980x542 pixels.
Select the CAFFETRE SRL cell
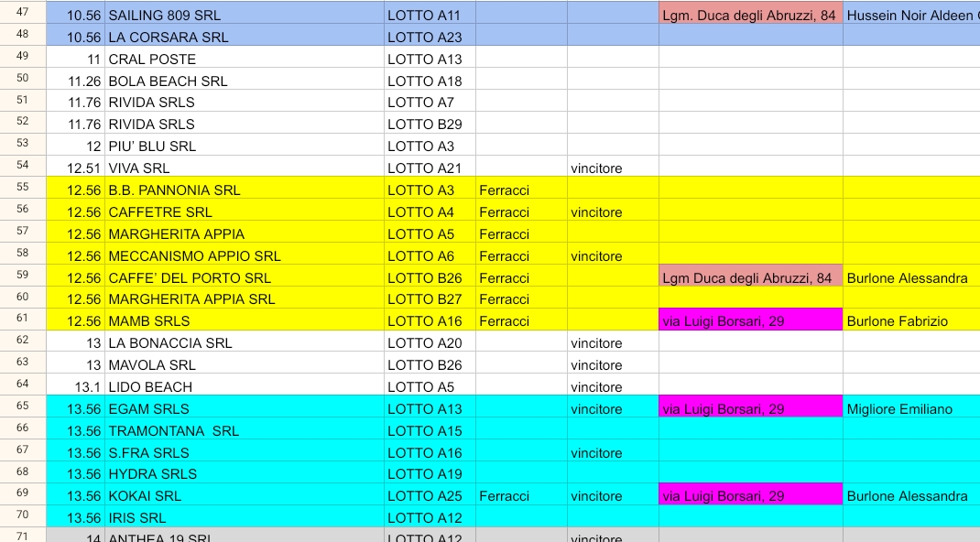point(244,211)
